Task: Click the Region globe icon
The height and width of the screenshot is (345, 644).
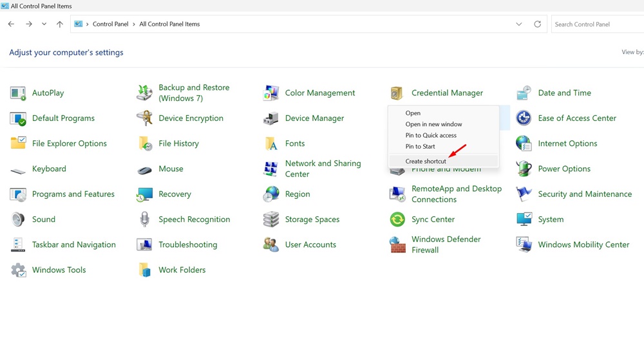Action: [271, 194]
